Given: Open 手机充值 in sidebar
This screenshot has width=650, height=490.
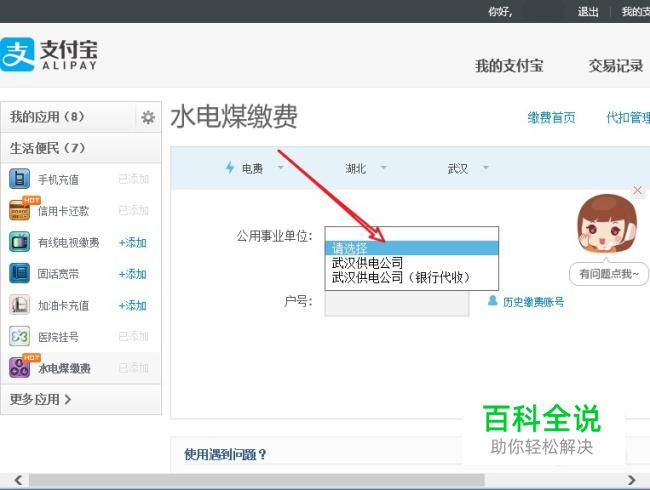Looking at the screenshot, I should [58, 180].
